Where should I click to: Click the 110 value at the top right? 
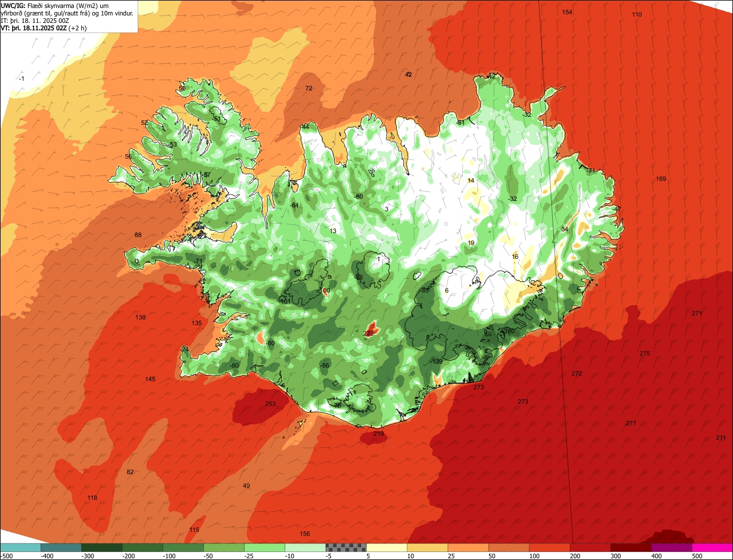[637, 14]
